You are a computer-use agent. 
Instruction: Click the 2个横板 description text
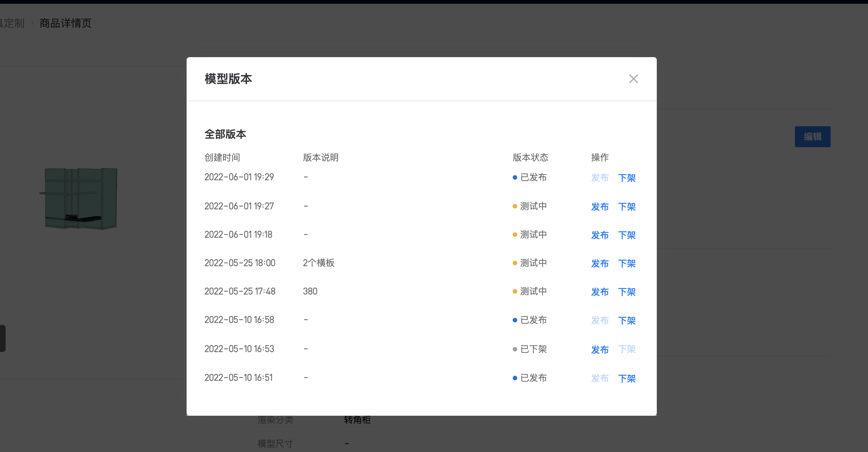pyautogui.click(x=319, y=263)
